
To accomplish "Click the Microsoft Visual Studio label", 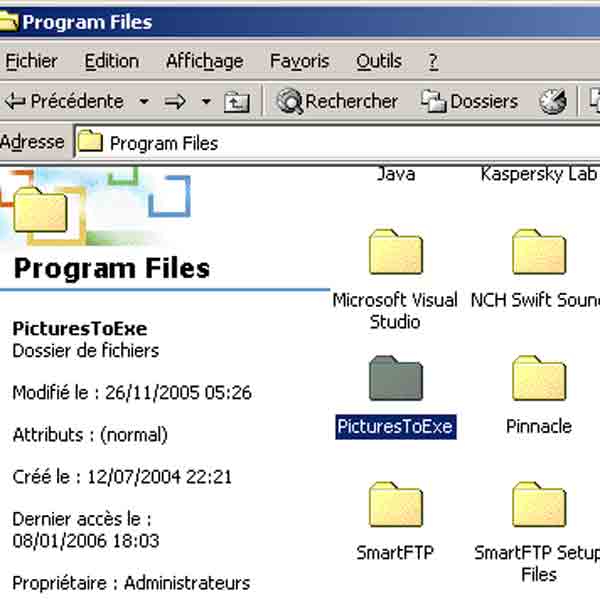I will [395, 311].
